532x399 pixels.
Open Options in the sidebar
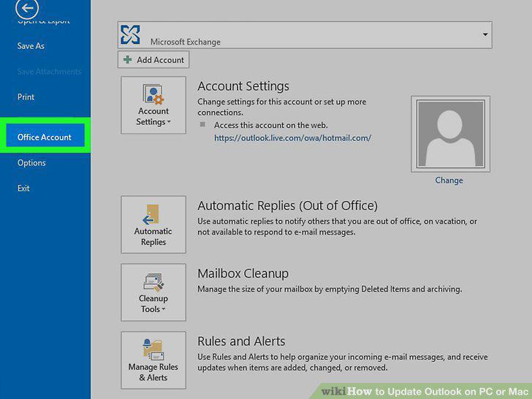point(31,163)
